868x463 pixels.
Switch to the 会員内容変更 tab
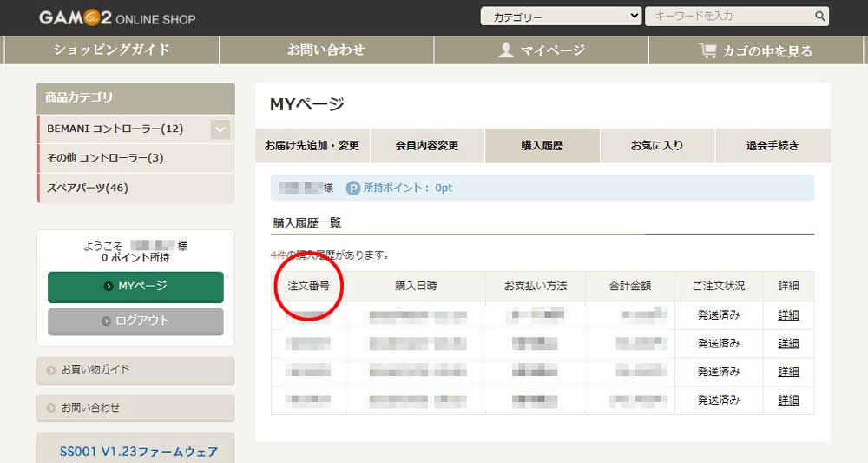[x=427, y=146]
